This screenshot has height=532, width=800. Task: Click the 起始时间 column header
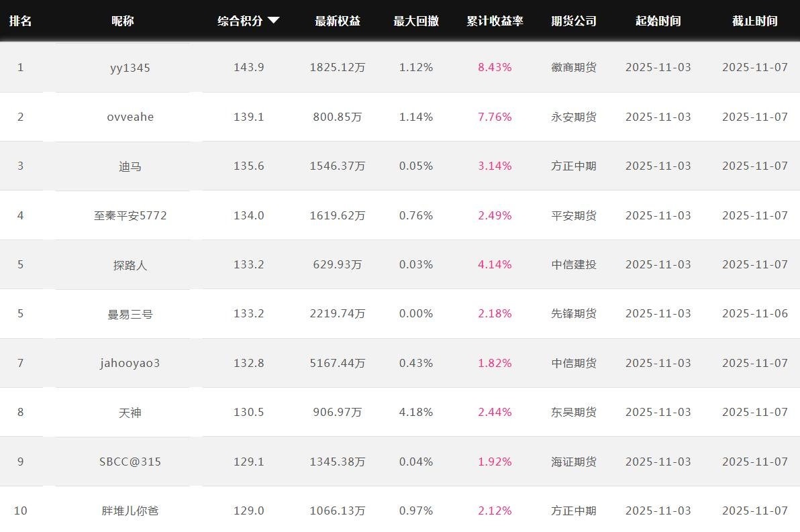658,21
